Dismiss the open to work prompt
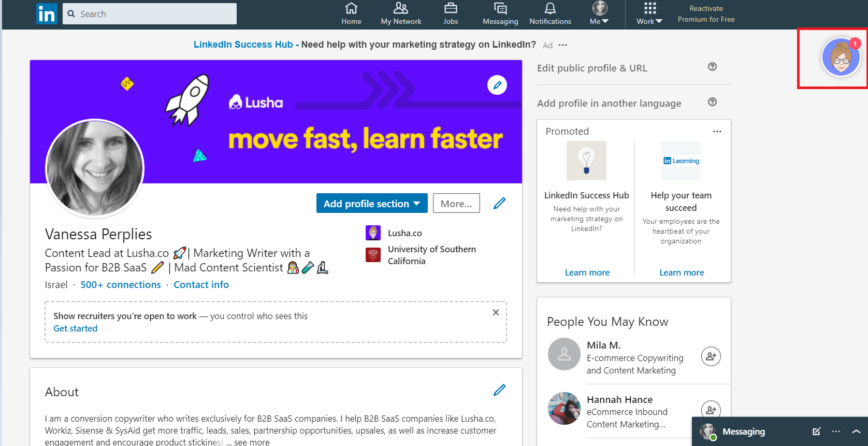This screenshot has height=446, width=868. pos(496,312)
